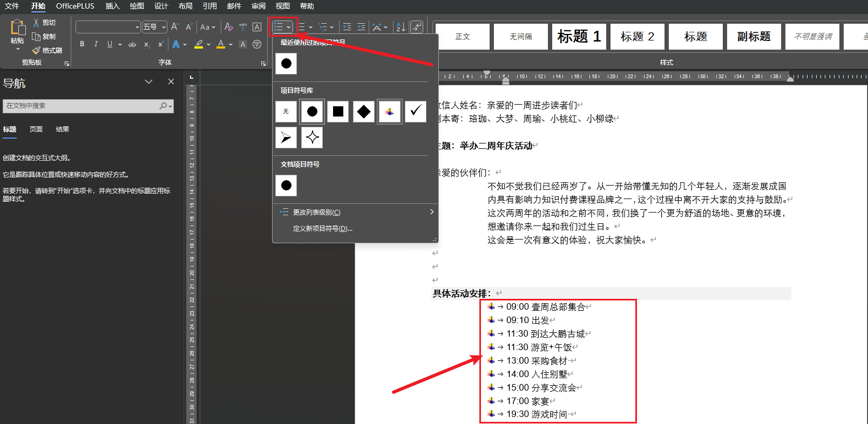Clear all formatting with the eraser A icon
868x424 pixels.
pyautogui.click(x=229, y=26)
